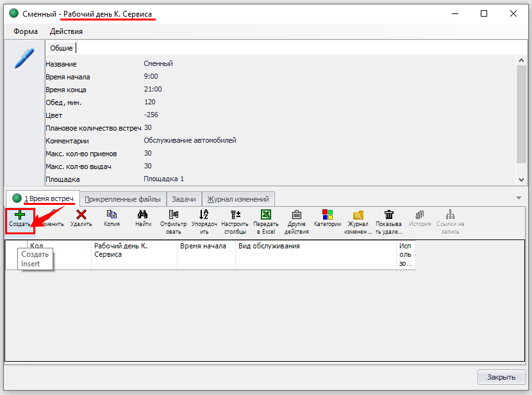The width and height of the screenshot is (532, 395).
Task: Open the Действия menu
Action: pyautogui.click(x=66, y=31)
